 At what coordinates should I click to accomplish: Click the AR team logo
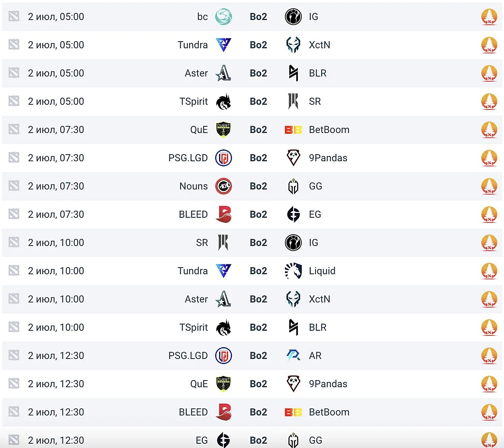pyautogui.click(x=293, y=356)
